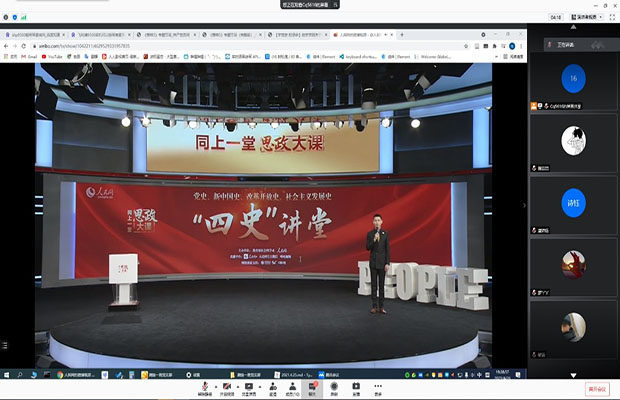Select participant tile with blue 16 avatar
620x400 pixels.
(573, 79)
